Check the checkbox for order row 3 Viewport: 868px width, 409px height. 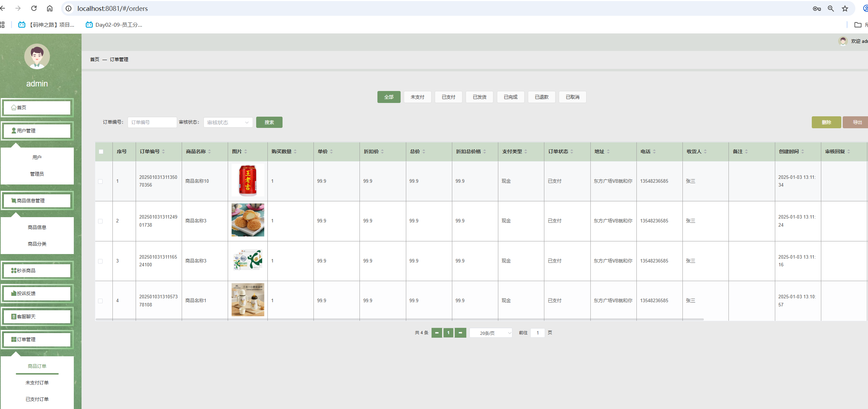pyautogui.click(x=101, y=261)
